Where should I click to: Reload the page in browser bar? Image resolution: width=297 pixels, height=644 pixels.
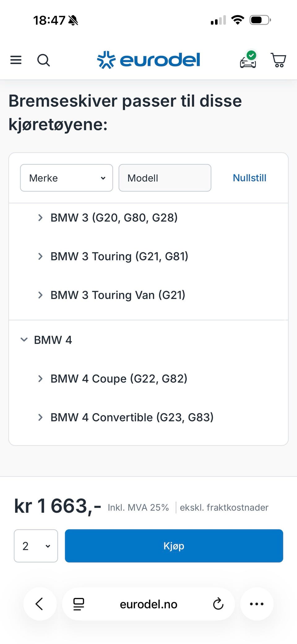(x=218, y=604)
